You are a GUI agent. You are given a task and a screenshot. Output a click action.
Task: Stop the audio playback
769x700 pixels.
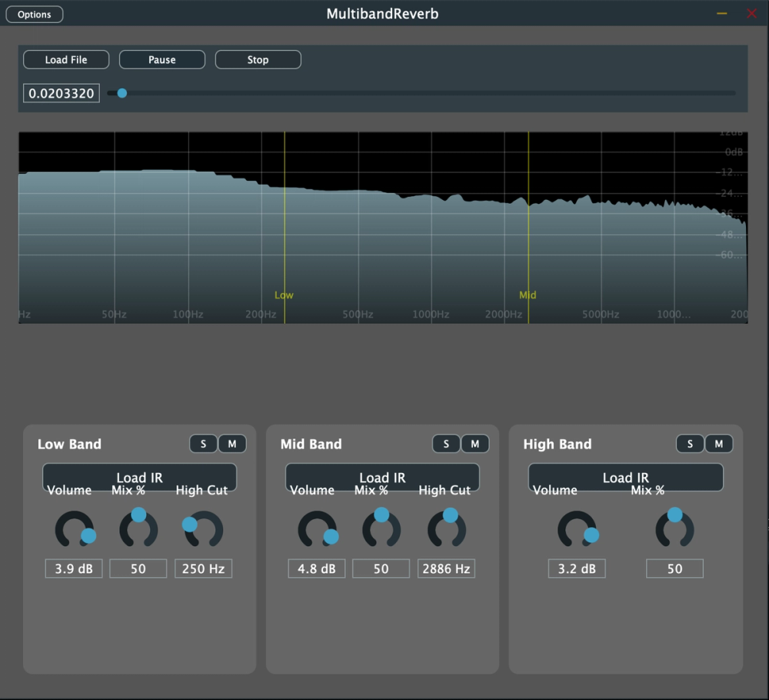pos(258,60)
